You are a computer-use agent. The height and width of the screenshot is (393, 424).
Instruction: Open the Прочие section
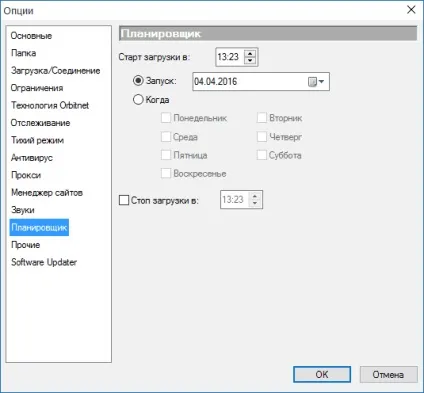point(25,245)
